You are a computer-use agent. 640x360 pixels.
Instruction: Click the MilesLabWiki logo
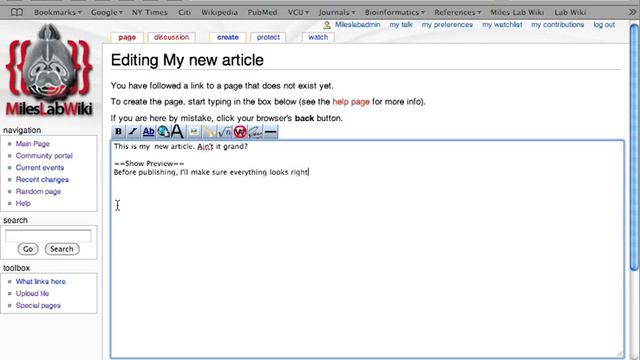49,70
